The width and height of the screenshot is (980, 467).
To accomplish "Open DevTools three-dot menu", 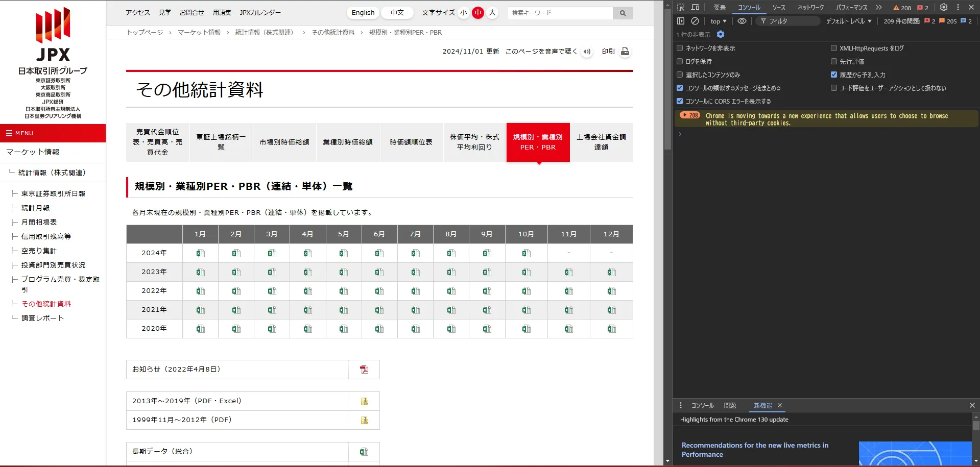I will pyautogui.click(x=958, y=7).
